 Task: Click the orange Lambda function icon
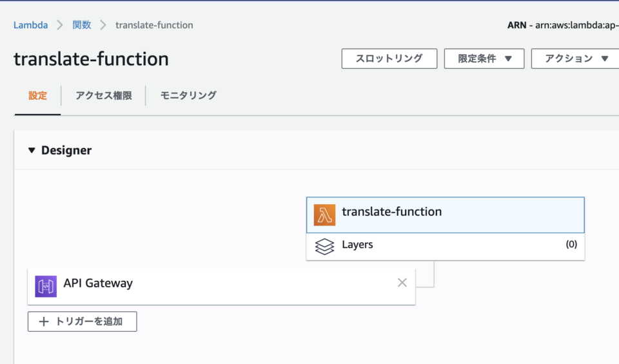click(x=324, y=215)
